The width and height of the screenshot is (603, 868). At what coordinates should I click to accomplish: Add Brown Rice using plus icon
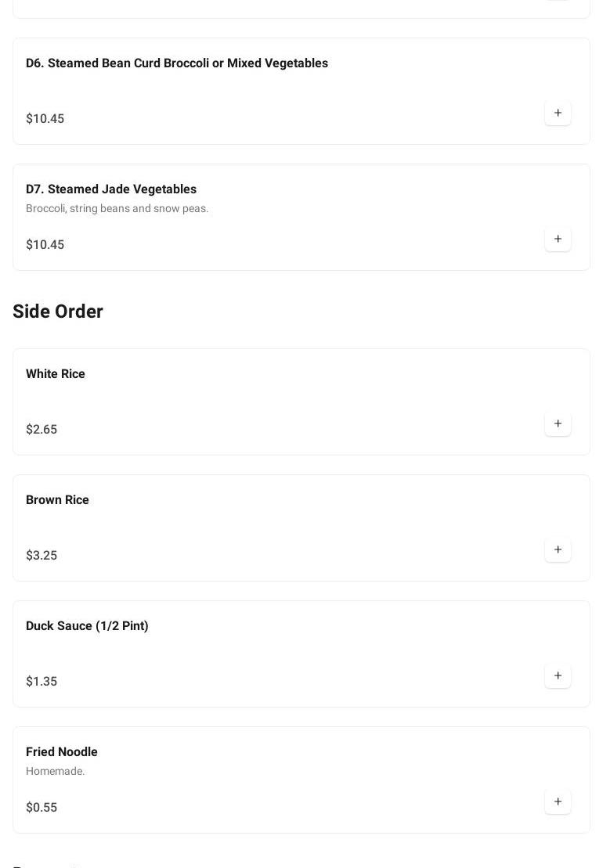tap(558, 550)
